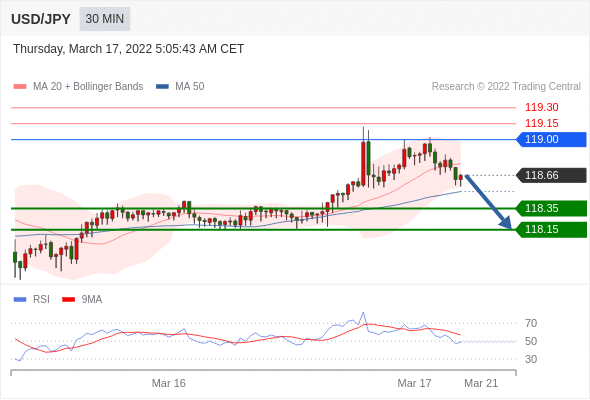Click the Mar 21 date axis label
Image resolution: width=590 pixels, height=400 pixels.
pyautogui.click(x=481, y=383)
